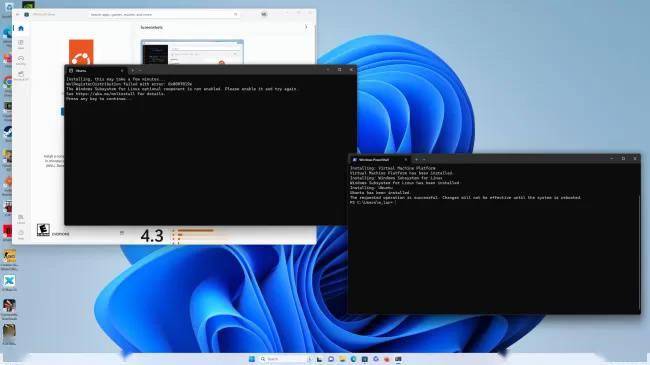Click the Ubuntu orange app logo

tap(81, 52)
